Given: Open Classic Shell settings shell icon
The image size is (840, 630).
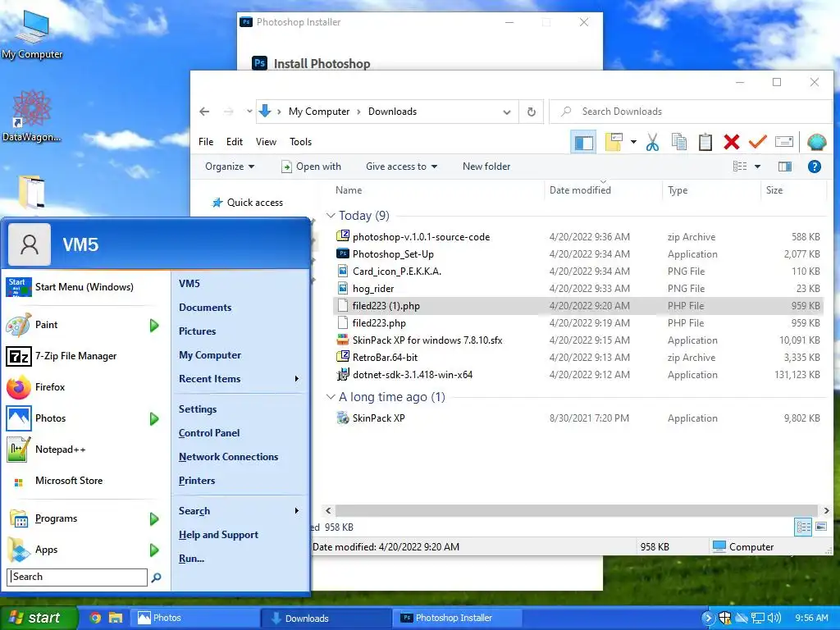Looking at the screenshot, I should [x=816, y=142].
